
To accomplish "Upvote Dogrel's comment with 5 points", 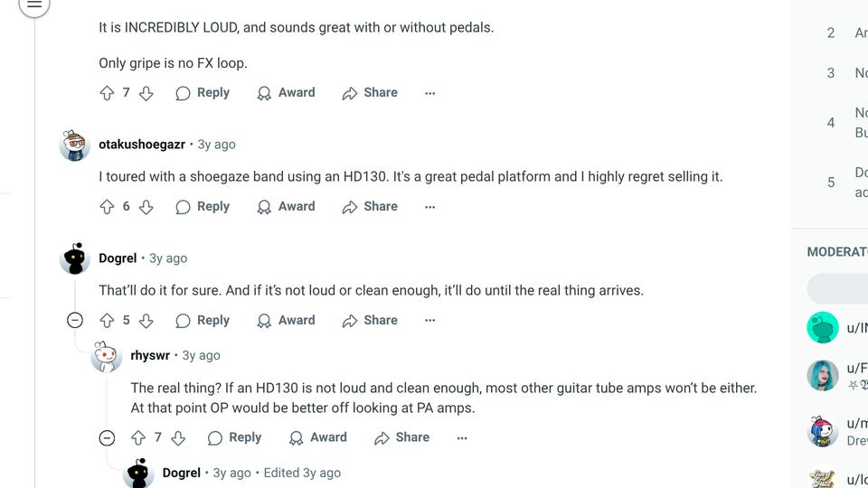I will pos(107,321).
